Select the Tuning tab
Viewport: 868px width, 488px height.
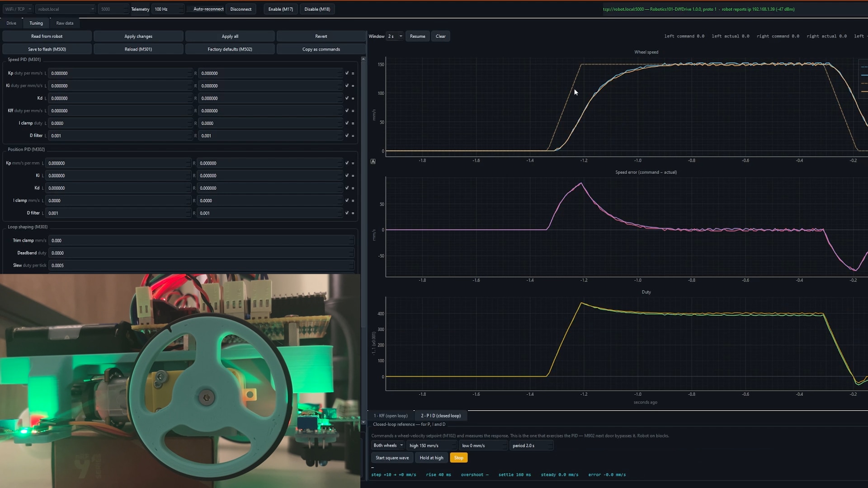coord(36,23)
